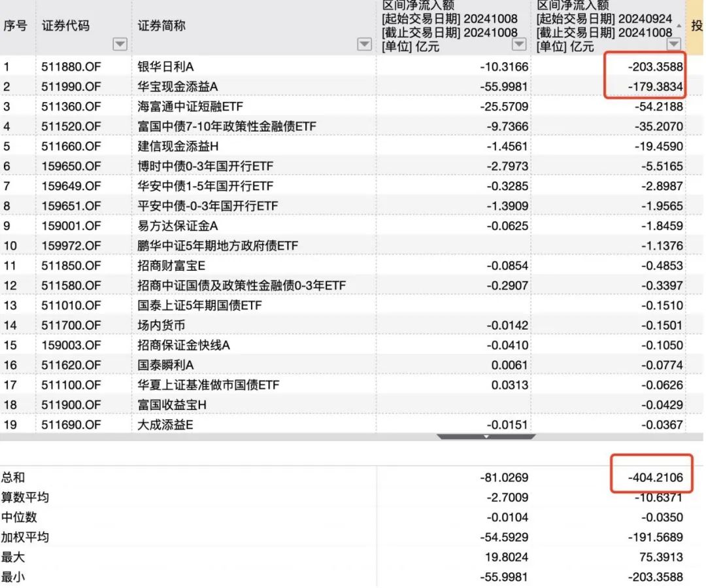
Task: Select the row 海富通中证短融ETF
Action: pos(343,107)
